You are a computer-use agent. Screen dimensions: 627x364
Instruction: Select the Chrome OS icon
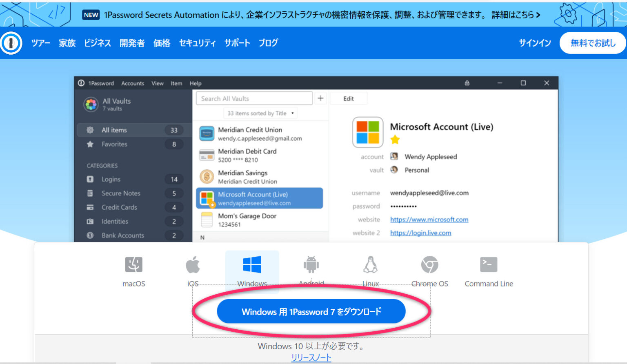point(429,264)
